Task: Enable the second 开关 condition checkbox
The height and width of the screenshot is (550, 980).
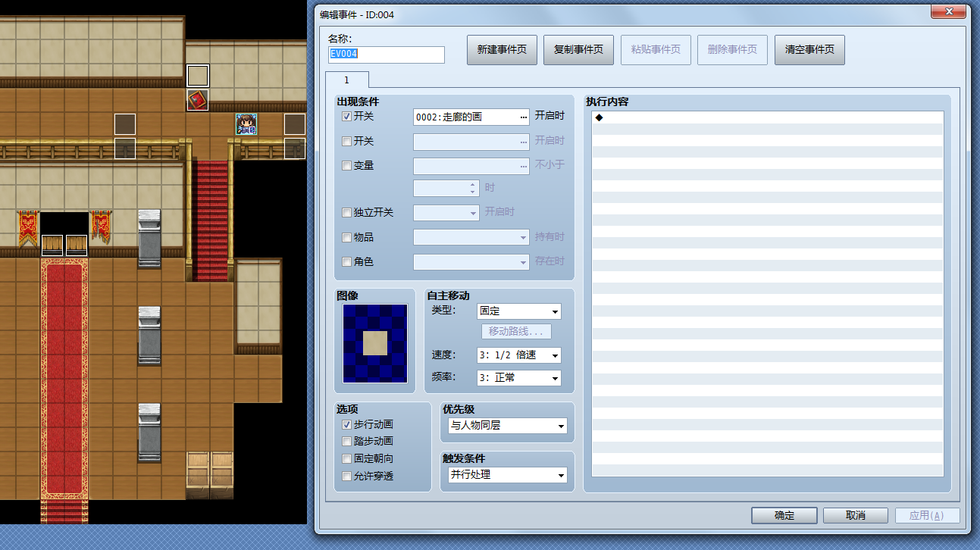Action: [347, 141]
